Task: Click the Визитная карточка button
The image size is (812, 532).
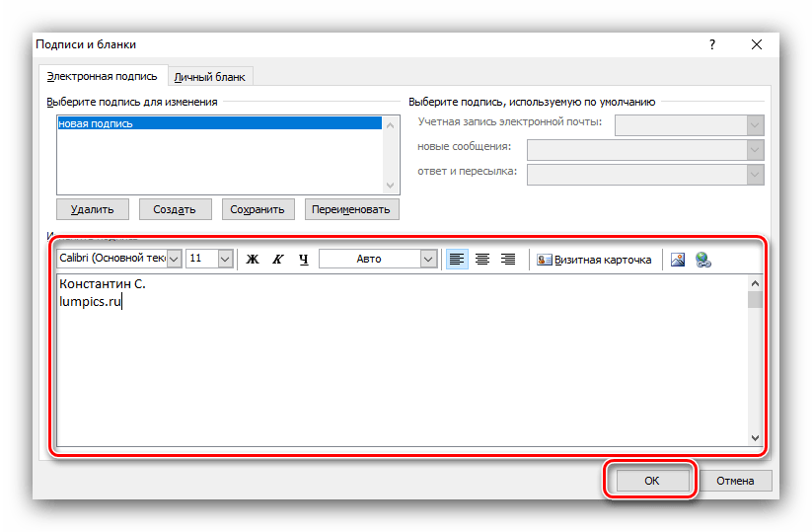Action: 594,260
